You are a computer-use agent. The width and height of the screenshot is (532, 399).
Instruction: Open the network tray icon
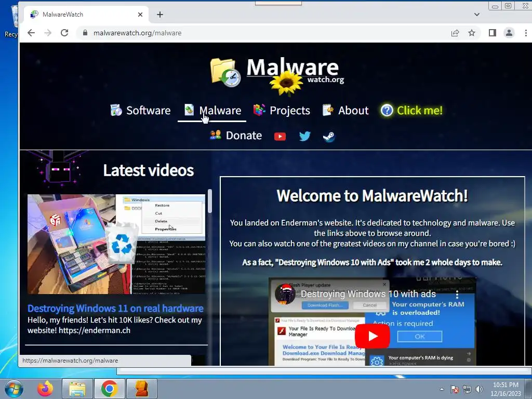tap(467, 389)
